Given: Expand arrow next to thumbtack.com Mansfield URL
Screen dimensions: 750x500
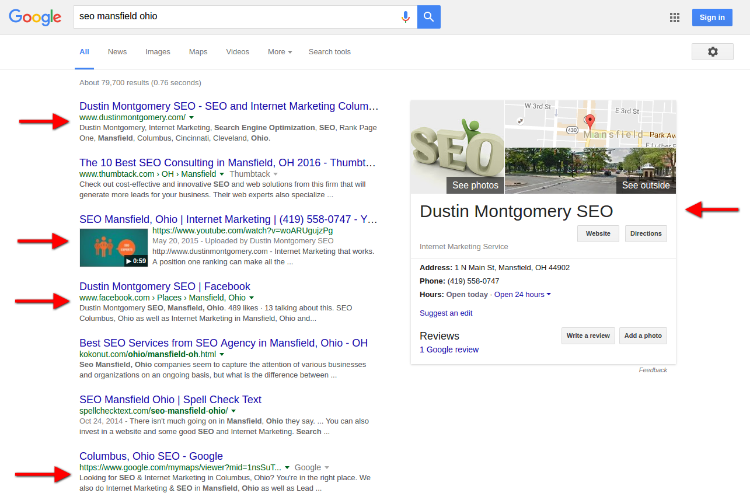Looking at the screenshot, I should tap(221, 174).
